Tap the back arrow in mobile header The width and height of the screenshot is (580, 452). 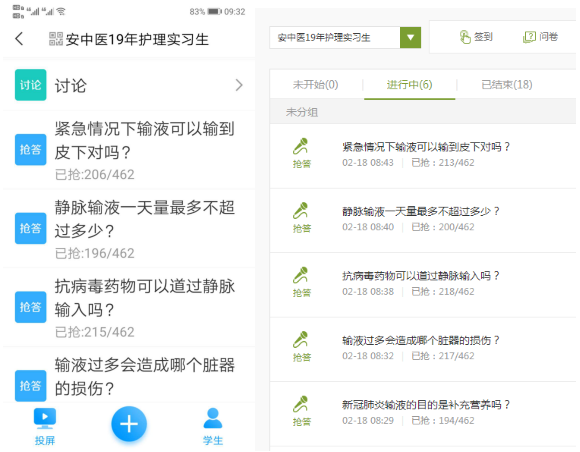[20, 38]
